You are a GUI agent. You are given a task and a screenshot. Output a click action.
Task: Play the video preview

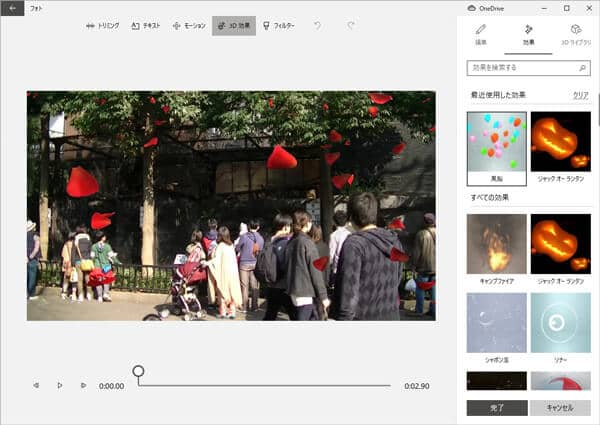tap(60, 386)
